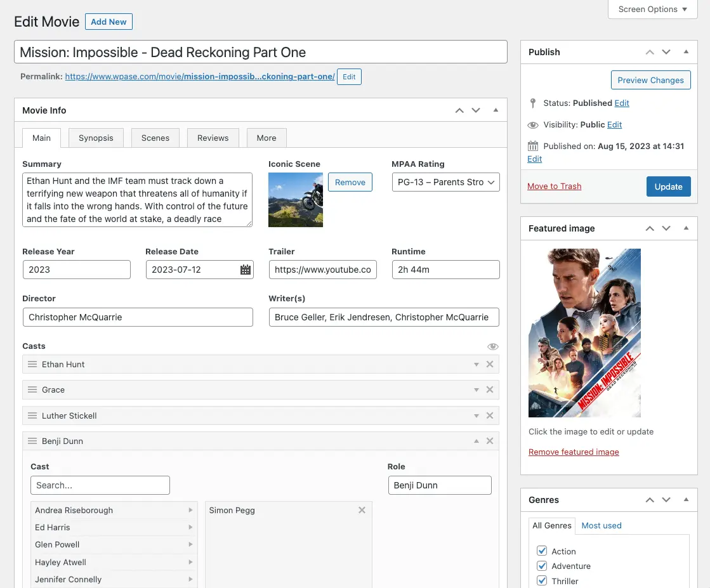Open calendar picker for Release Date
Screen dimensions: 710x588
click(x=246, y=270)
